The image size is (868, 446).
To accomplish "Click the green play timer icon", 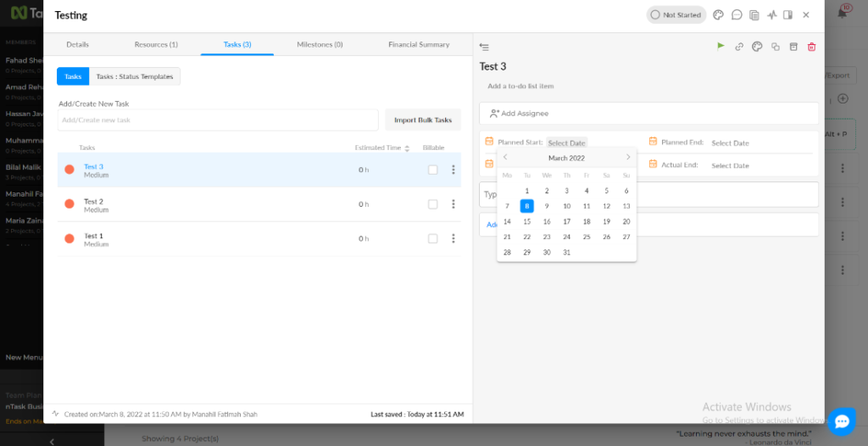I will (721, 47).
